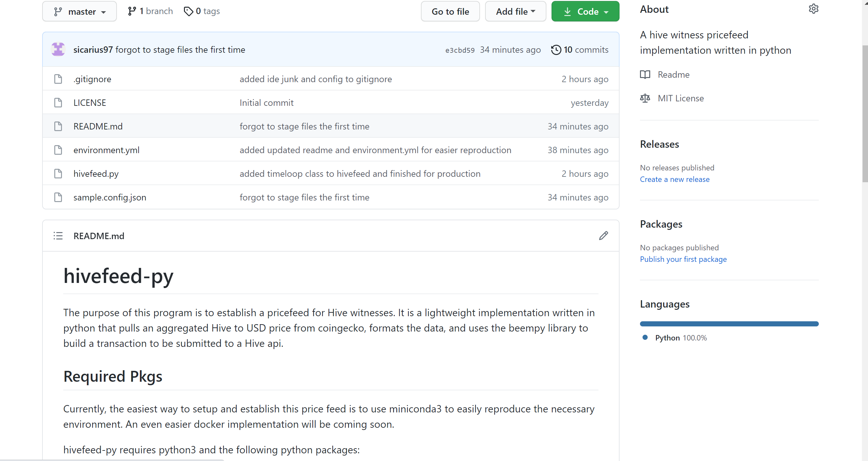Expand the master branch dropdown
This screenshot has height=461, width=868.
coord(80,12)
